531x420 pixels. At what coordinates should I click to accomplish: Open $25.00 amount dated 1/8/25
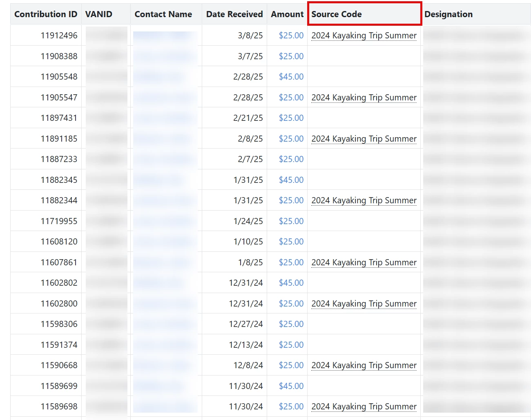click(x=291, y=262)
